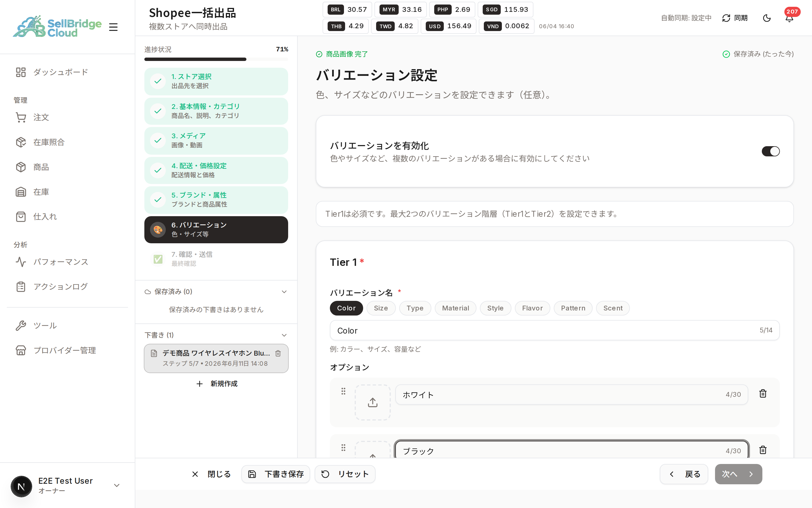Select the Material variation preset
Screen dimensions: 812x508
point(455,308)
